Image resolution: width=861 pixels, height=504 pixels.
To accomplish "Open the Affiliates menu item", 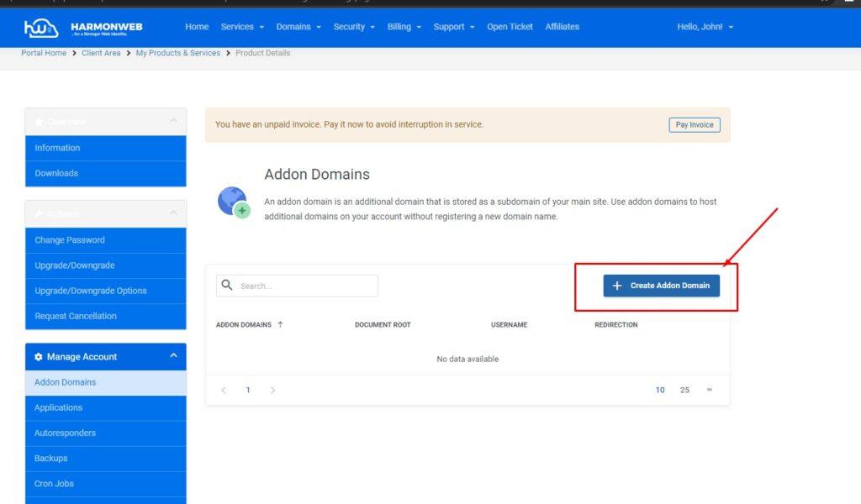I will [x=562, y=27].
